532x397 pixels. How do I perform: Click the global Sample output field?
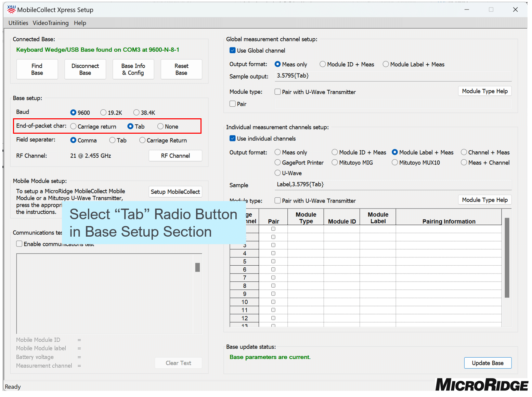(x=393, y=76)
